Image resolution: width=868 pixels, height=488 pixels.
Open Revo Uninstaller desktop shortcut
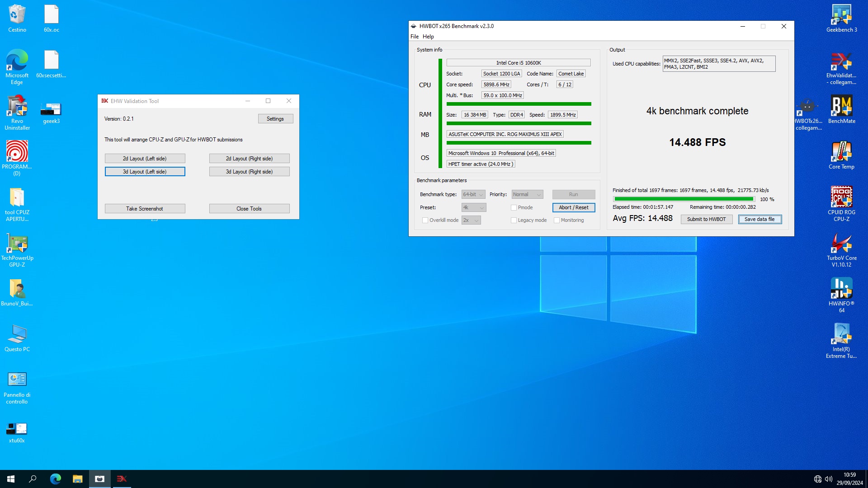click(x=17, y=113)
